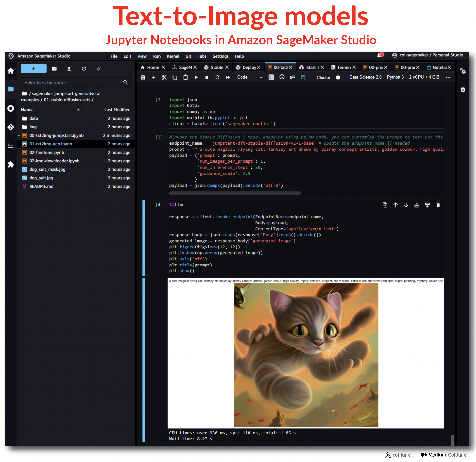Restart kernel and run all cells icon

(x=228, y=77)
